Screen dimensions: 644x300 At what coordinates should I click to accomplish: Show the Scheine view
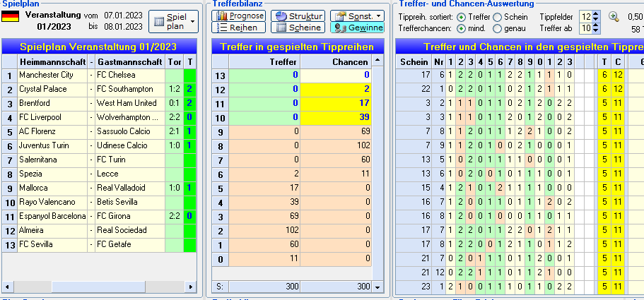298,28
